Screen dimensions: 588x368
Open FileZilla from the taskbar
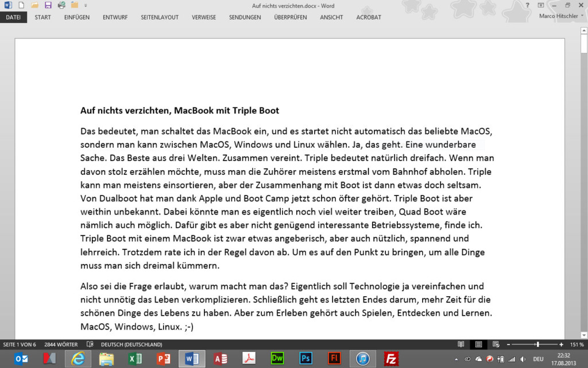pos(391,359)
